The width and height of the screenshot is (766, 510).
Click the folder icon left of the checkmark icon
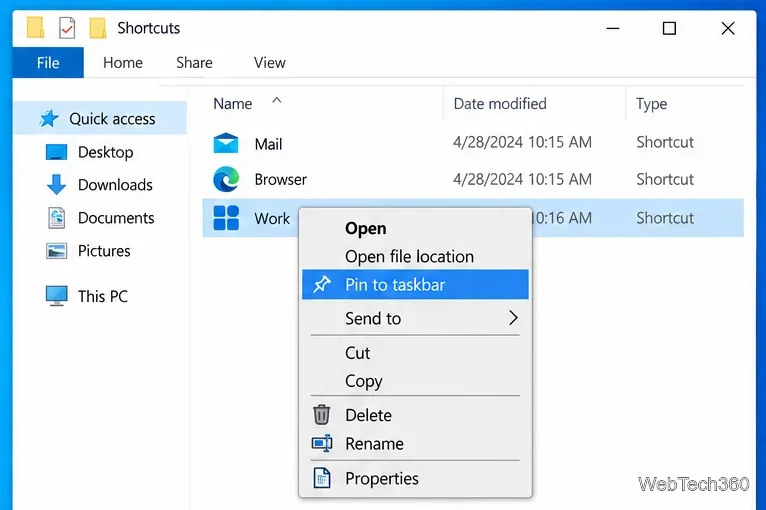(x=36, y=27)
